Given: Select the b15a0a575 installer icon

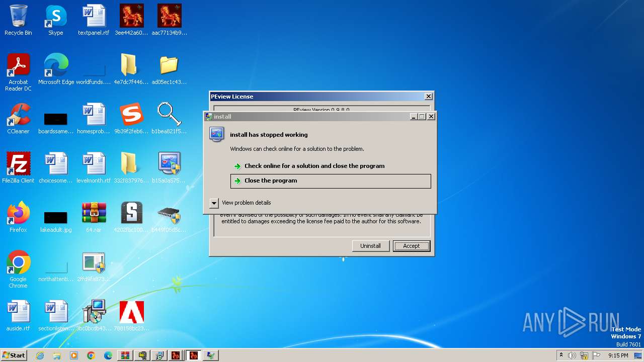Looking at the screenshot, I should [169, 168].
